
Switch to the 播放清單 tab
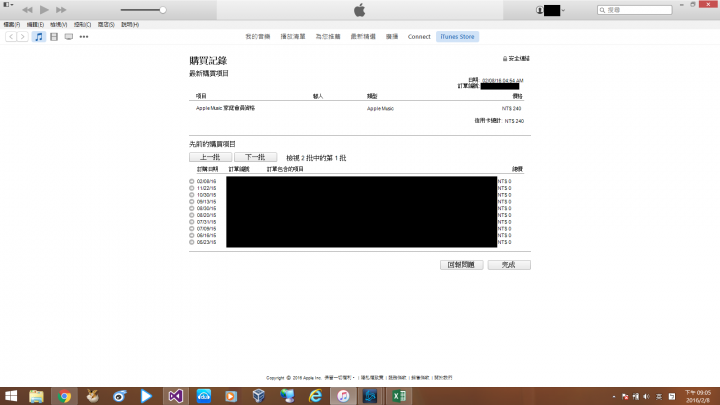pyautogui.click(x=292, y=36)
